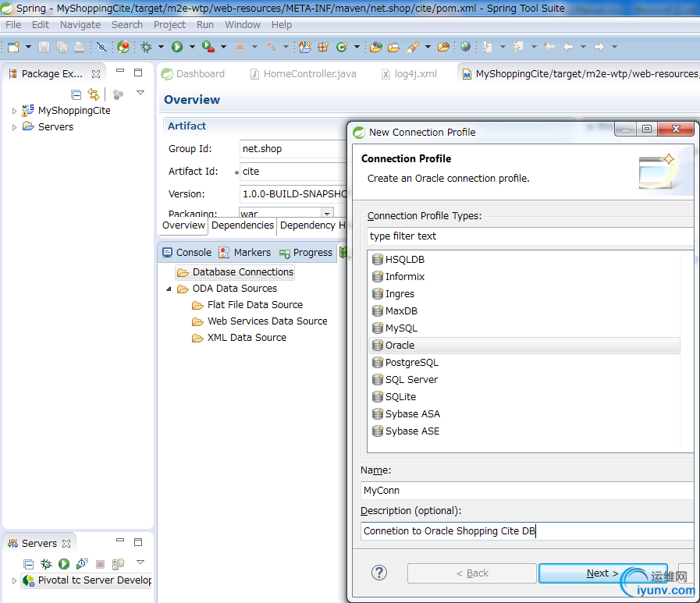Click the Description optional text field

coord(527,531)
